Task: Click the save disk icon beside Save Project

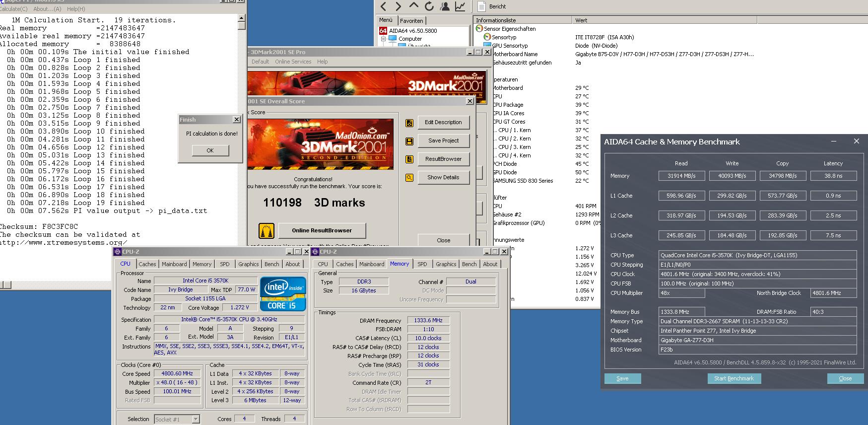Action: (409, 141)
